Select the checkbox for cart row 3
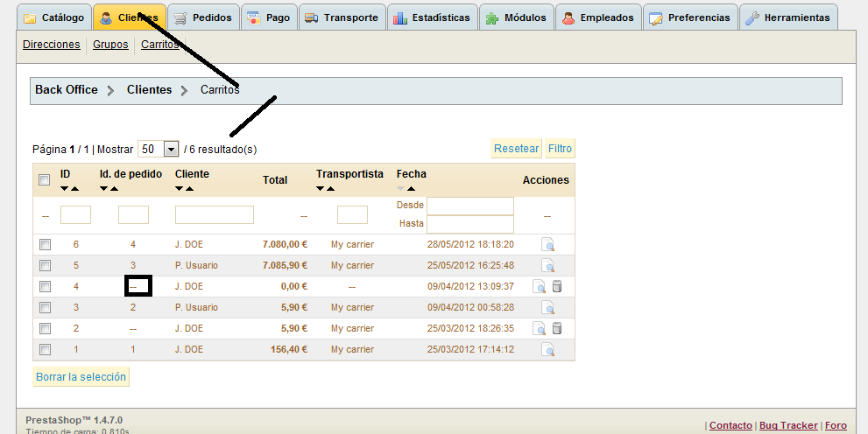Viewport: 868px width, 434px height. pyautogui.click(x=45, y=308)
